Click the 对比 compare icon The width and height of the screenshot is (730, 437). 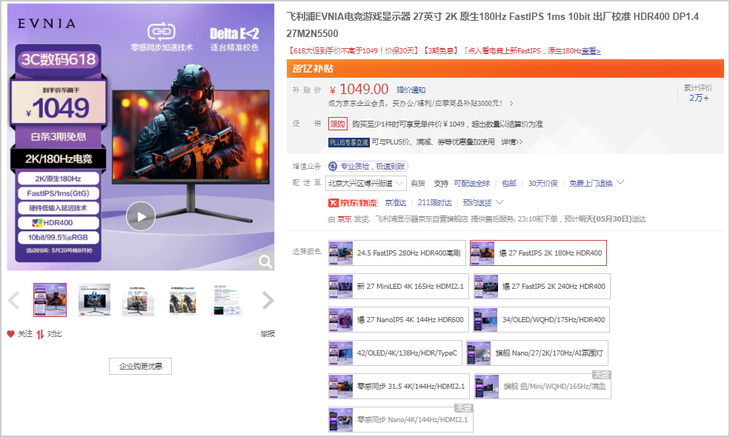[40, 334]
